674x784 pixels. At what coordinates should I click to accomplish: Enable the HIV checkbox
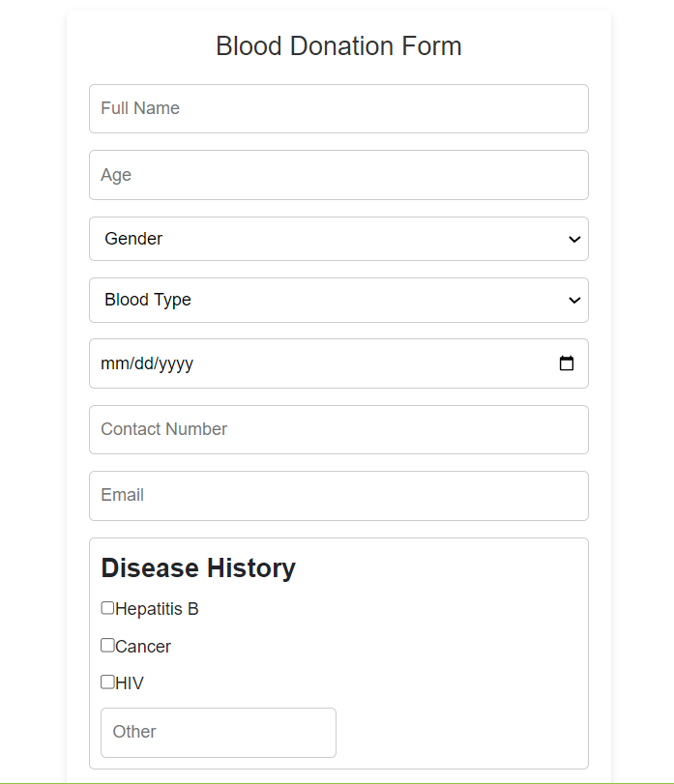[x=107, y=682]
